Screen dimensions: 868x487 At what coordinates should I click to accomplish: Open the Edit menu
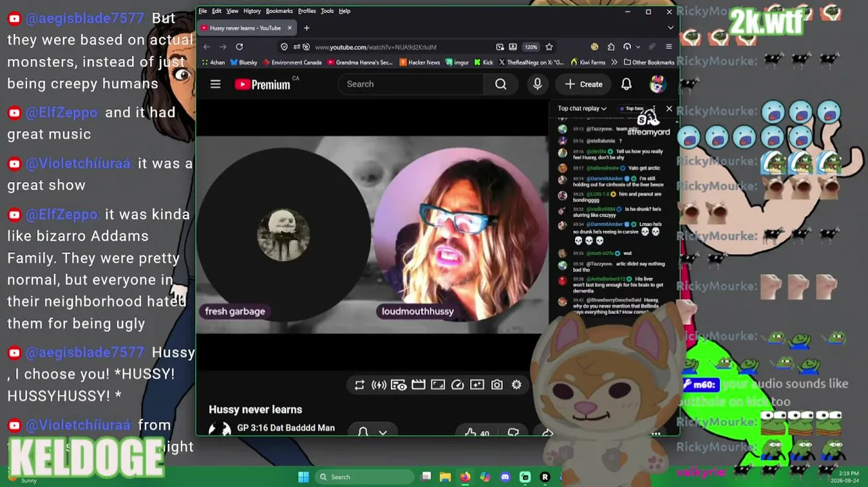tap(216, 11)
